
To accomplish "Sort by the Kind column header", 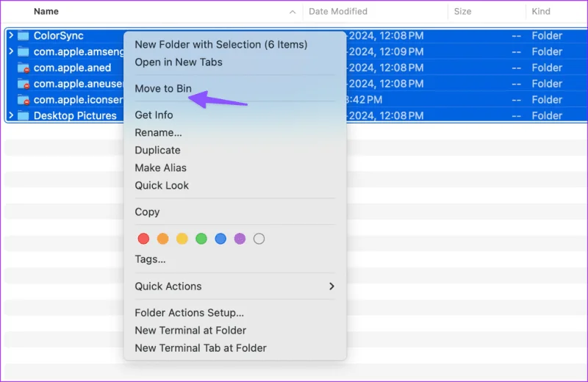I will point(541,12).
